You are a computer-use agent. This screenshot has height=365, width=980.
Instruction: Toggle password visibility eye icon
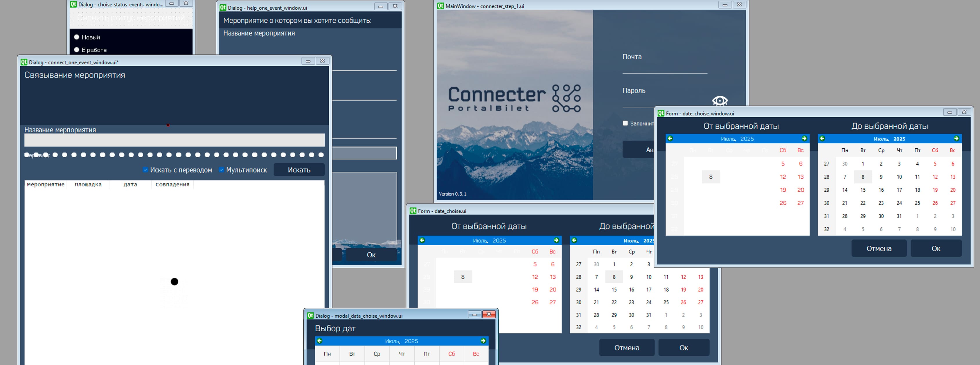point(720,100)
